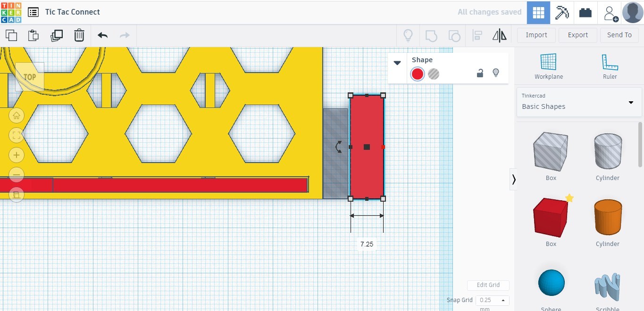Paste from clipboard
The width and height of the screenshot is (644, 311).
point(33,35)
